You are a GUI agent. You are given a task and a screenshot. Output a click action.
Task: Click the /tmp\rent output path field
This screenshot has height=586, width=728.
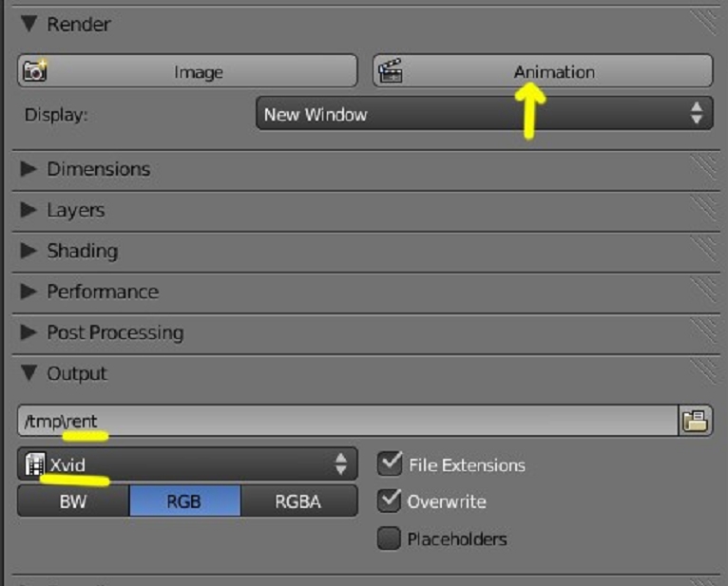click(x=347, y=421)
